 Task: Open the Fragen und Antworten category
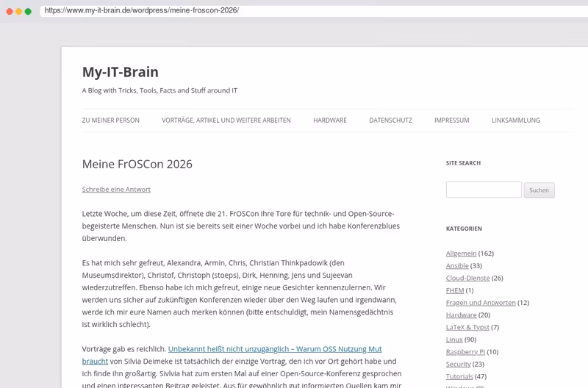481,303
